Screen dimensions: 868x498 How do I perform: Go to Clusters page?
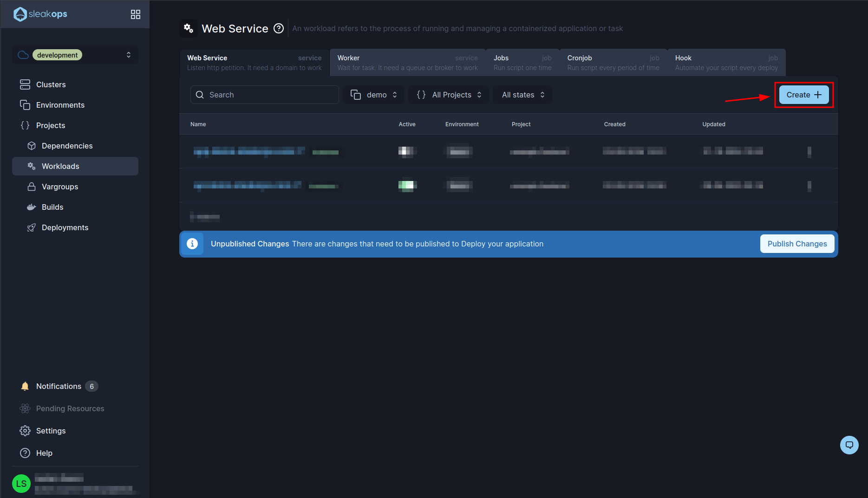[75, 84]
